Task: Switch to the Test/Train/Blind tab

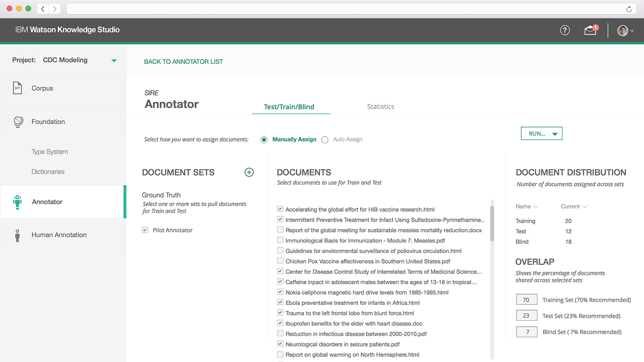Action: point(289,106)
